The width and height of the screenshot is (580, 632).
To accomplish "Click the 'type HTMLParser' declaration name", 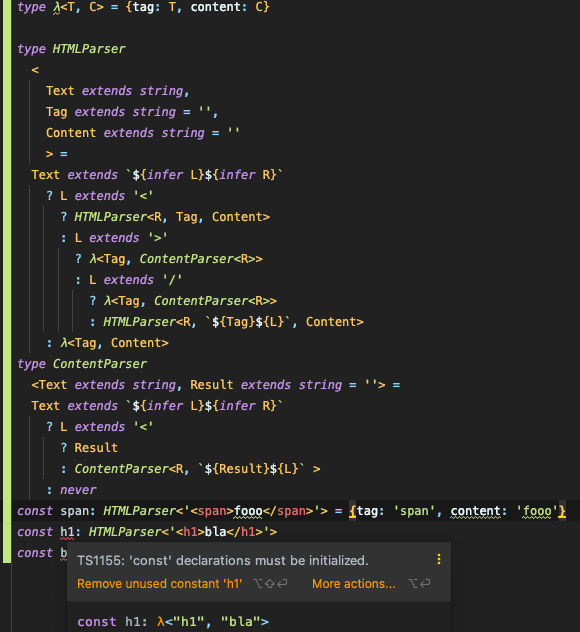I will tap(89, 49).
